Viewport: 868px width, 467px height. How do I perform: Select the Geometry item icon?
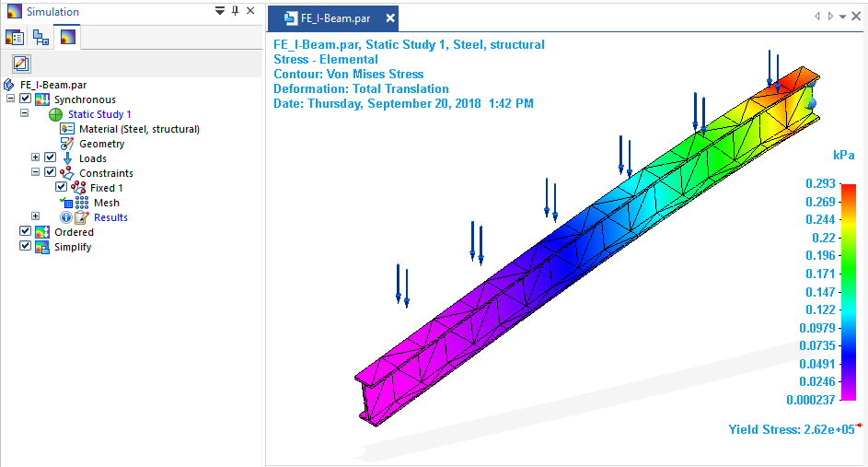tap(66, 144)
